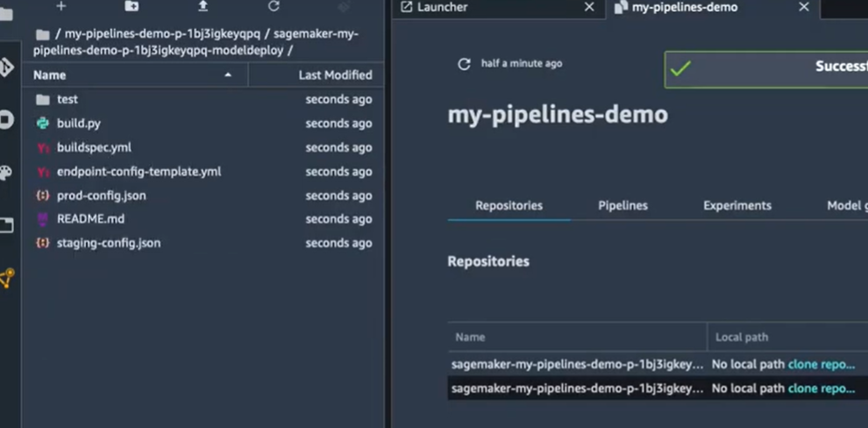This screenshot has width=868, height=428.
Task: Click the New Launcher plus icon
Action: (x=60, y=6)
